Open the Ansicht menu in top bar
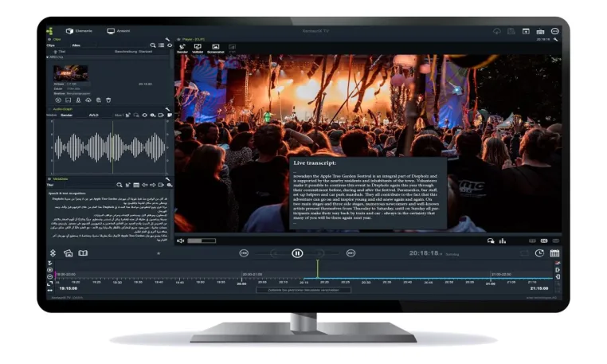Viewport: 607px width, 364px height. pos(119,31)
